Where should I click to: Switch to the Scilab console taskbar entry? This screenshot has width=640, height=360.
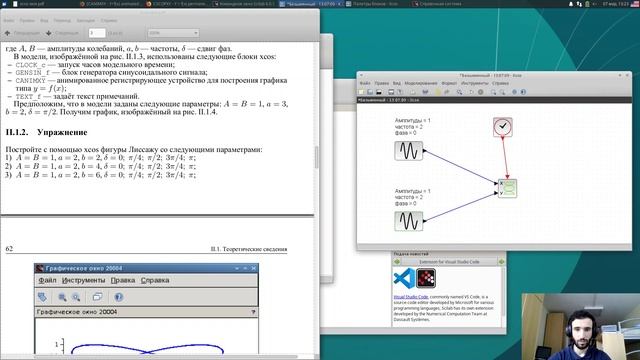pos(244,4)
